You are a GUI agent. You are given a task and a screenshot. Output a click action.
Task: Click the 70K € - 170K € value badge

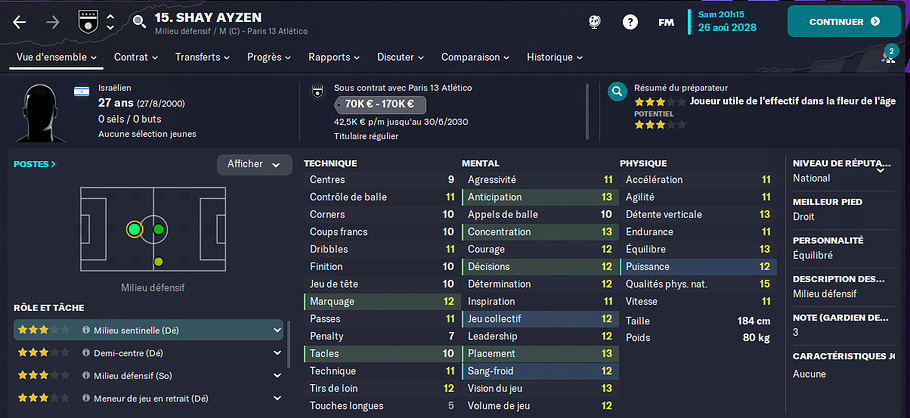(x=379, y=104)
